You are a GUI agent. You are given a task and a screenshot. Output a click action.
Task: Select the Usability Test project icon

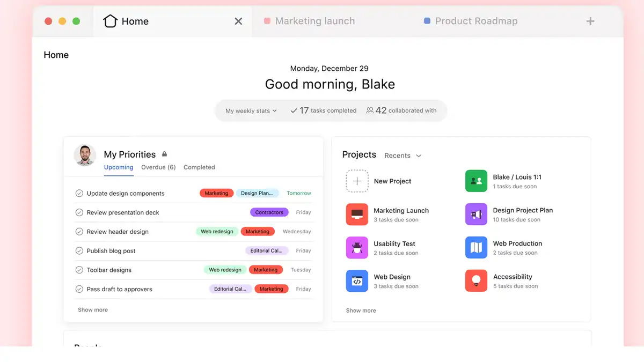point(357,247)
